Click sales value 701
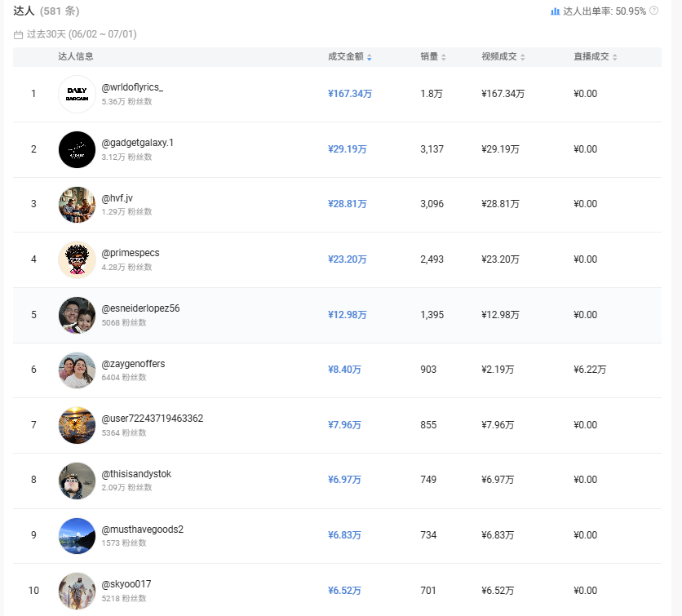Screen dimensions: 682x616 pos(428,591)
